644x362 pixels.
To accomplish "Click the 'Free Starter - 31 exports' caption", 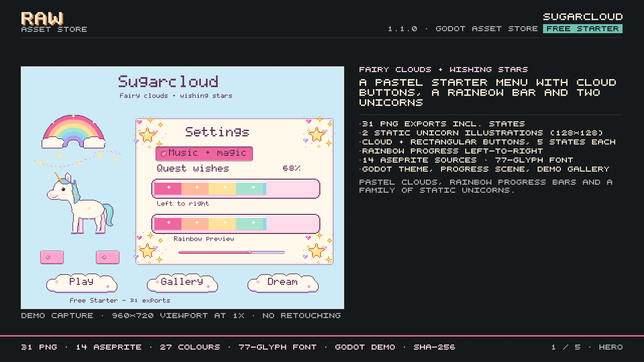I will pyautogui.click(x=120, y=301).
